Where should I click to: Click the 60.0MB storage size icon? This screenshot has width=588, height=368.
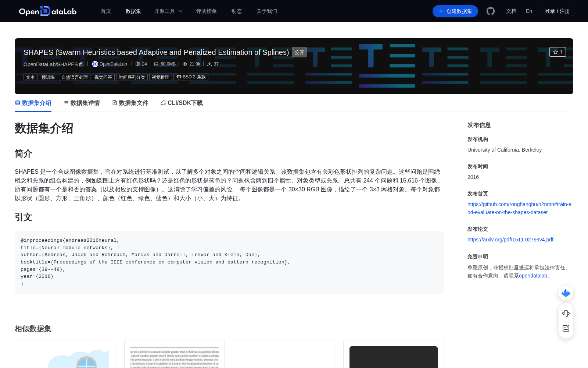(156, 64)
